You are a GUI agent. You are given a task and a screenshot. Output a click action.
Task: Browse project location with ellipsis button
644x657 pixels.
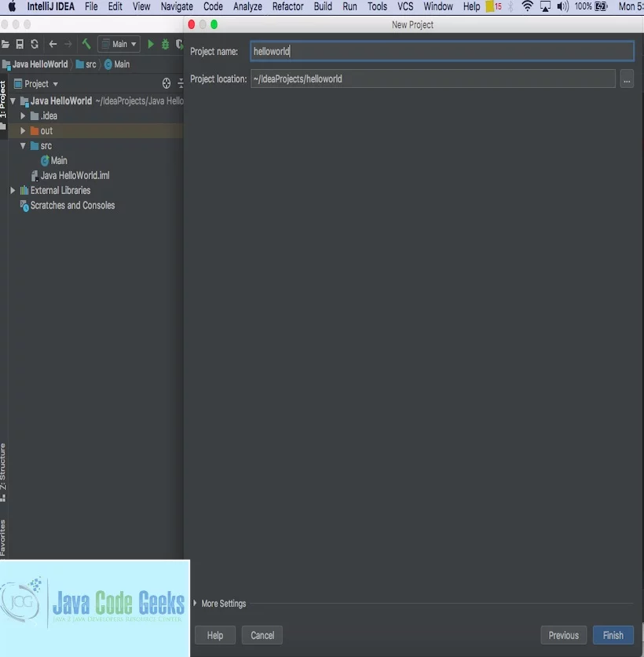click(x=627, y=79)
